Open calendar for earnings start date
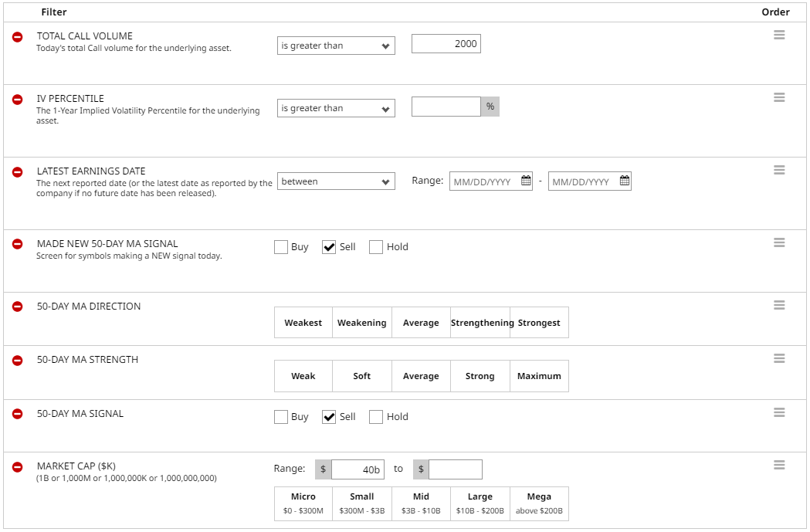This screenshot has width=810, height=532. (526, 181)
